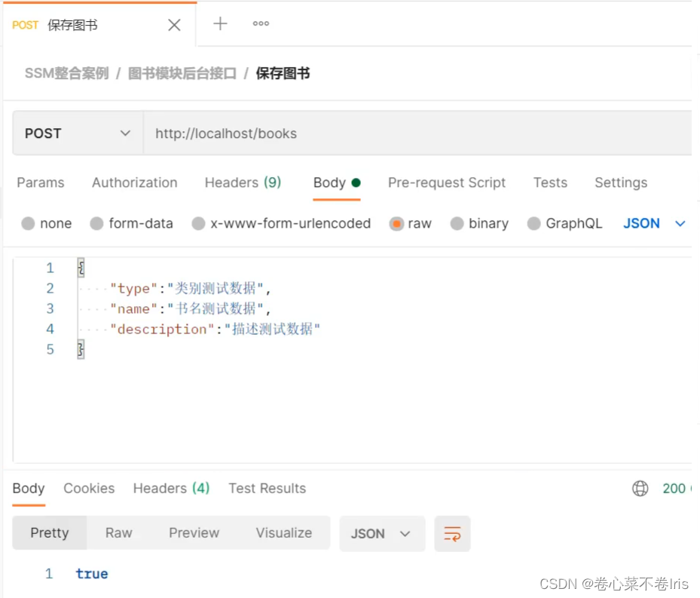Viewport: 700px width, 598px height.
Task: Click the "description" line in body editor
Action: tap(216, 329)
